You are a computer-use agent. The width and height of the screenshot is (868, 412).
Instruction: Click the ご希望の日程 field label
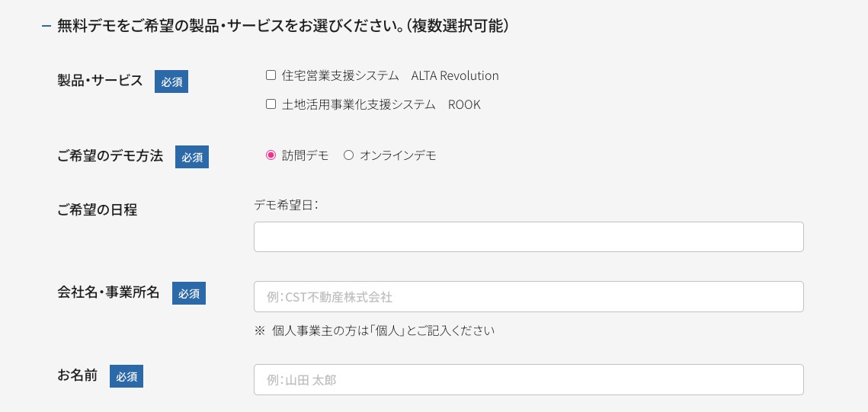(x=97, y=209)
